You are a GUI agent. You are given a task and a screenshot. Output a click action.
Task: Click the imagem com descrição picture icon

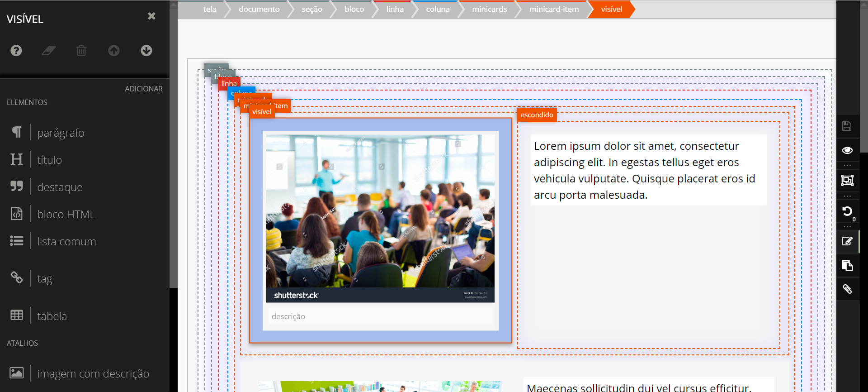pyautogui.click(x=17, y=373)
